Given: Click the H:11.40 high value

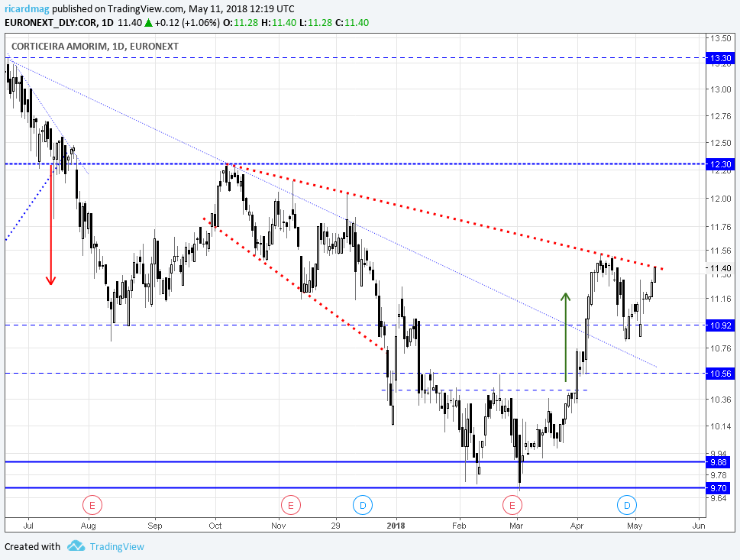Looking at the screenshot, I should [279, 23].
